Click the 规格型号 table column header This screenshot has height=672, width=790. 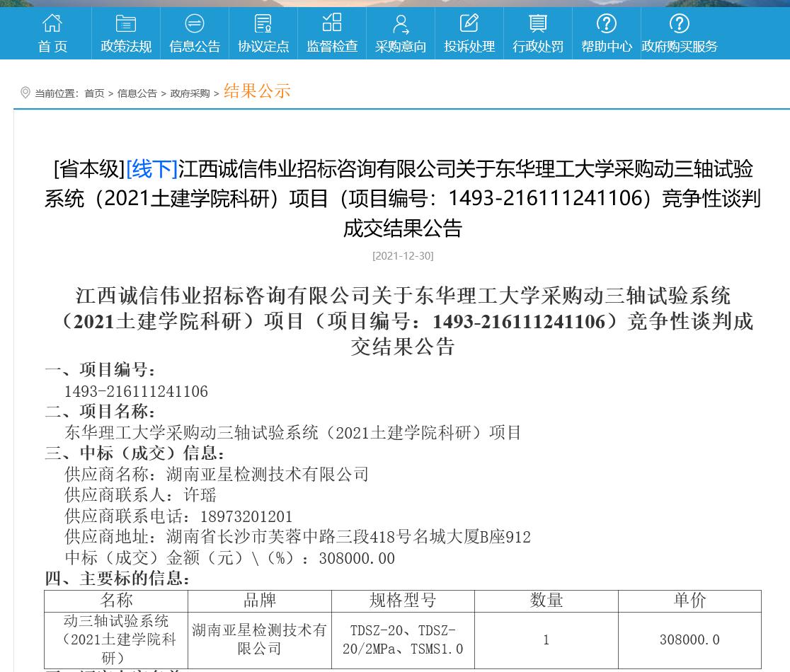403,601
